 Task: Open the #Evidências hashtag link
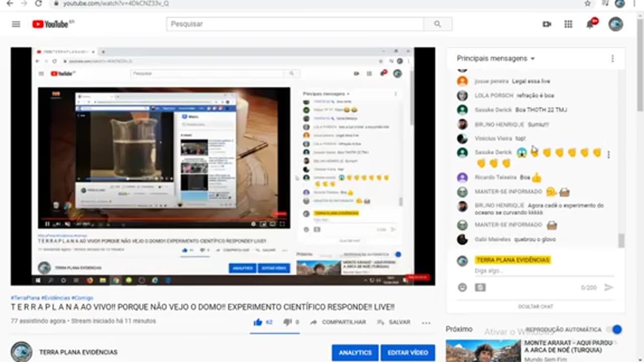pos(55,298)
